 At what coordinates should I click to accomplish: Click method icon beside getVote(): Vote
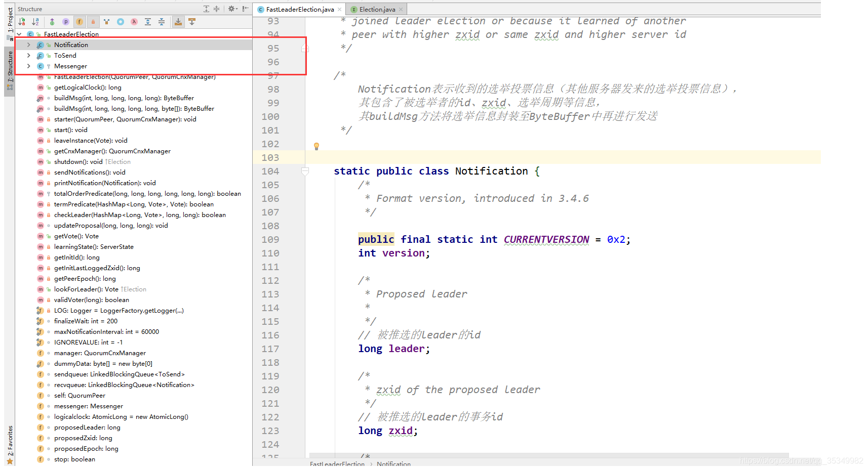[x=41, y=236]
